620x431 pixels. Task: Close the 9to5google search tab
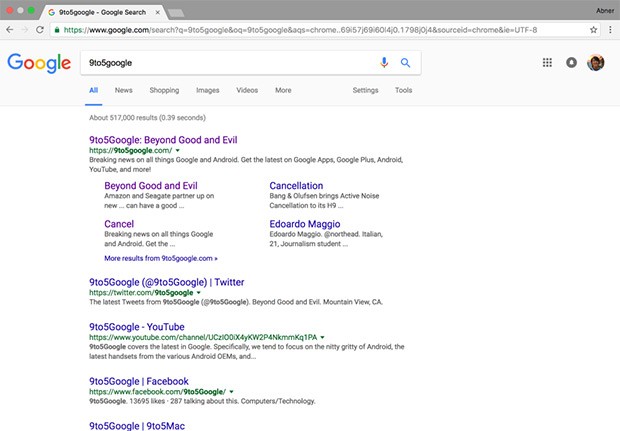[x=157, y=12]
